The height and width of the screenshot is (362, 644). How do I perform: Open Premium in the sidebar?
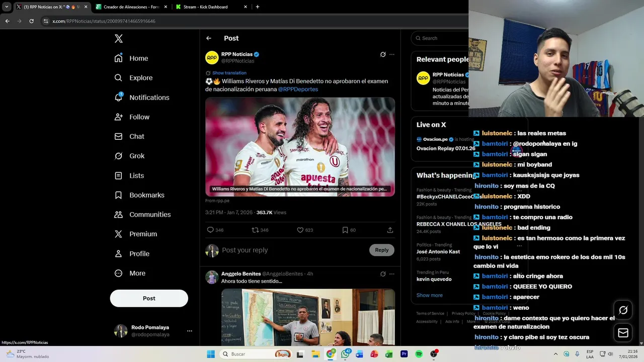[136, 234]
